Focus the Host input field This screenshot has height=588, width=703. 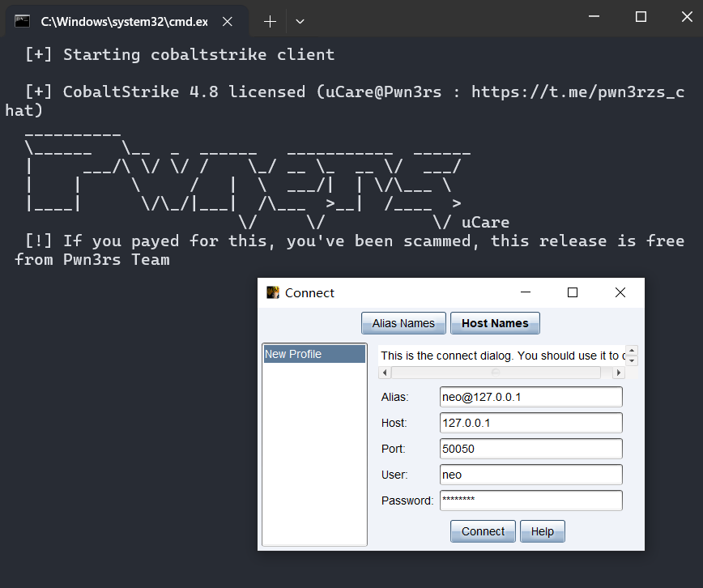(530, 423)
